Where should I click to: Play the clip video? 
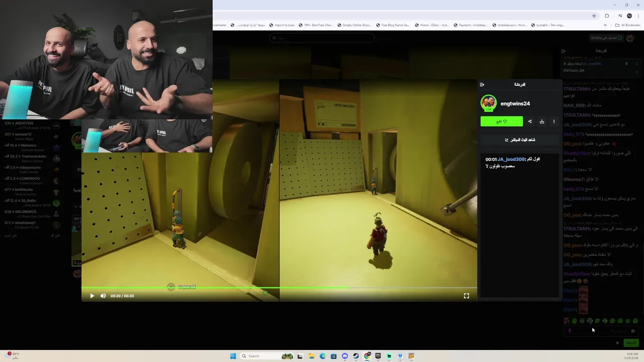[x=92, y=296]
